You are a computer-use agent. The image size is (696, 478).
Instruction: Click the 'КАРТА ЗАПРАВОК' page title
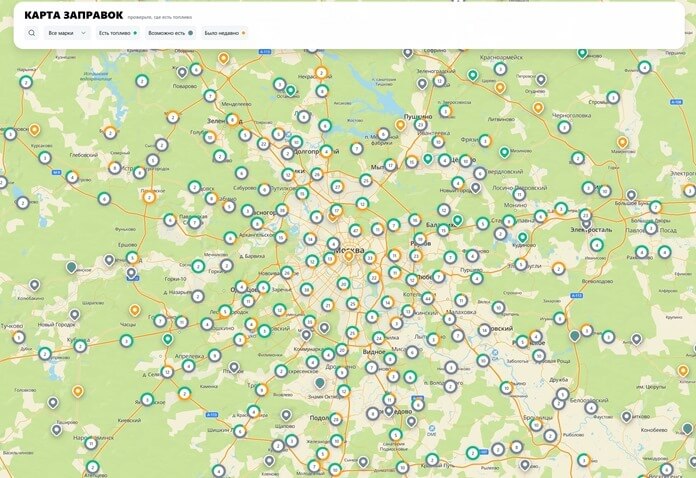[74, 15]
